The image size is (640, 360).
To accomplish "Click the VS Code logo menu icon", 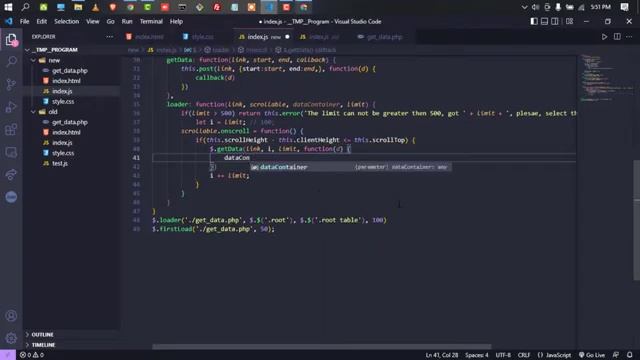I will (9, 21).
